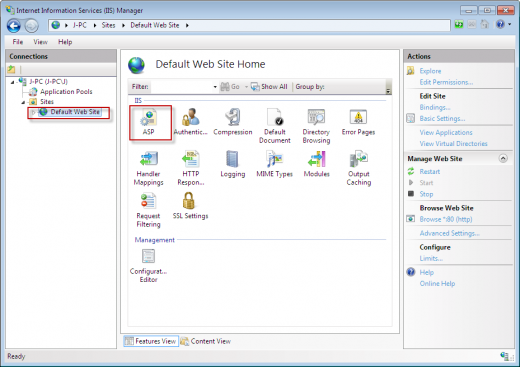Image resolution: width=520 pixels, height=367 pixels.
Task: Browse *:80 (http) link
Action: 446,219
